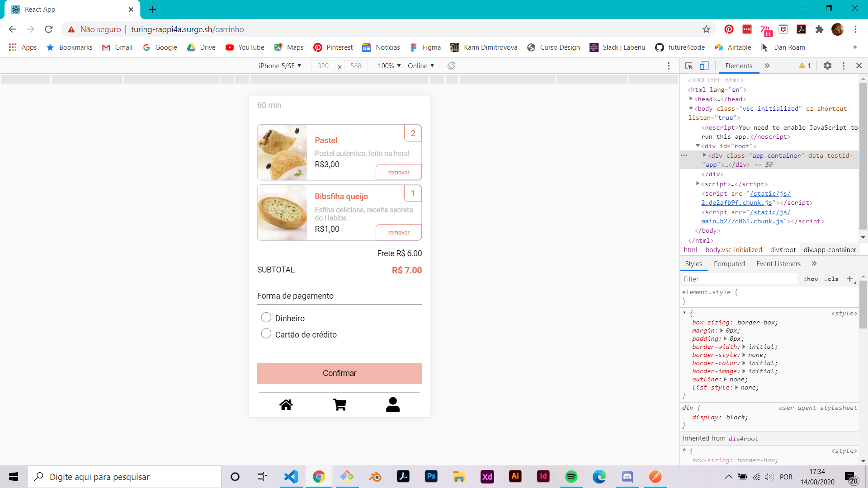Switch to the Computed styles tab
The image size is (868, 488).
click(729, 264)
